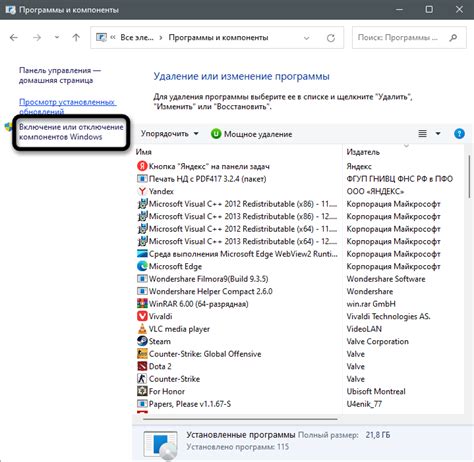Viewport: 474px width, 462px height.
Task: Click the Steam icon
Action: [x=142, y=341]
